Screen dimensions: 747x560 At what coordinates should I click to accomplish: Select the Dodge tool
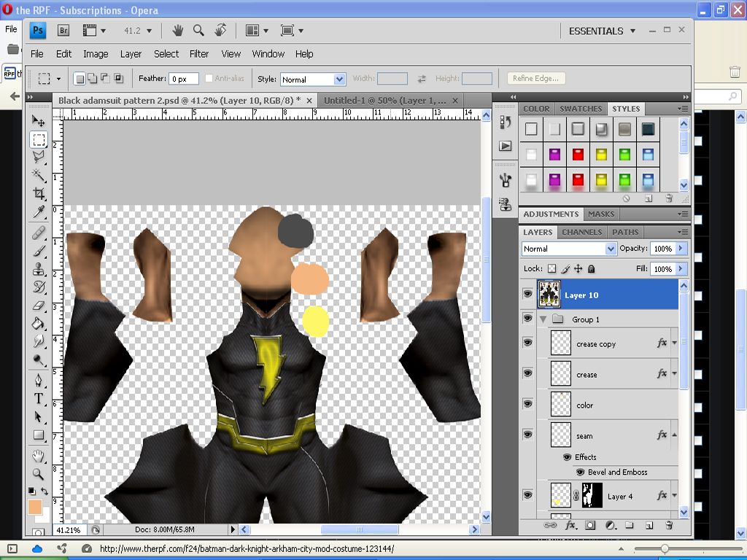[x=39, y=341]
